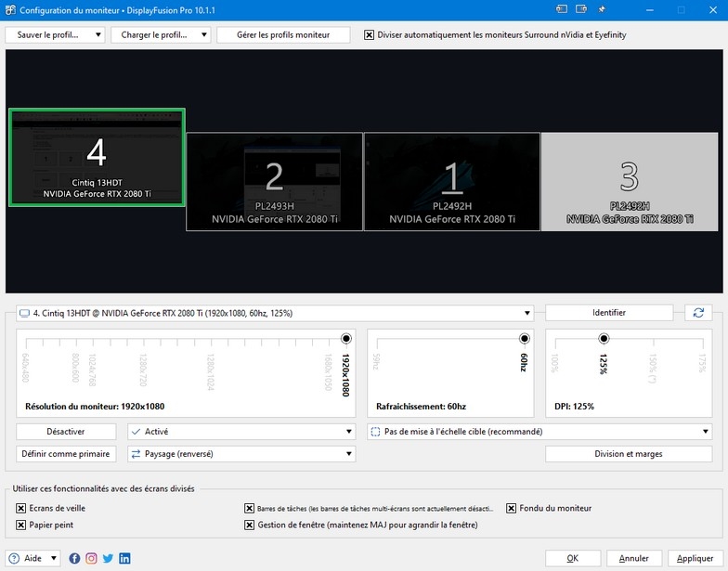The height and width of the screenshot is (571, 728).
Task: Toggle auto-split Surround nVidia and Eyefinity checkbox
Action: pos(369,35)
